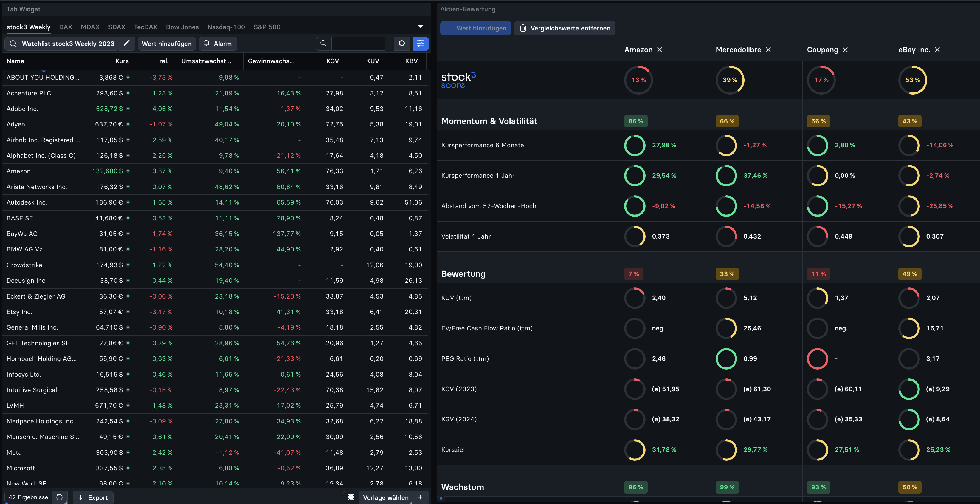Click Export button
The width and height of the screenshot is (980, 504).
93,497
